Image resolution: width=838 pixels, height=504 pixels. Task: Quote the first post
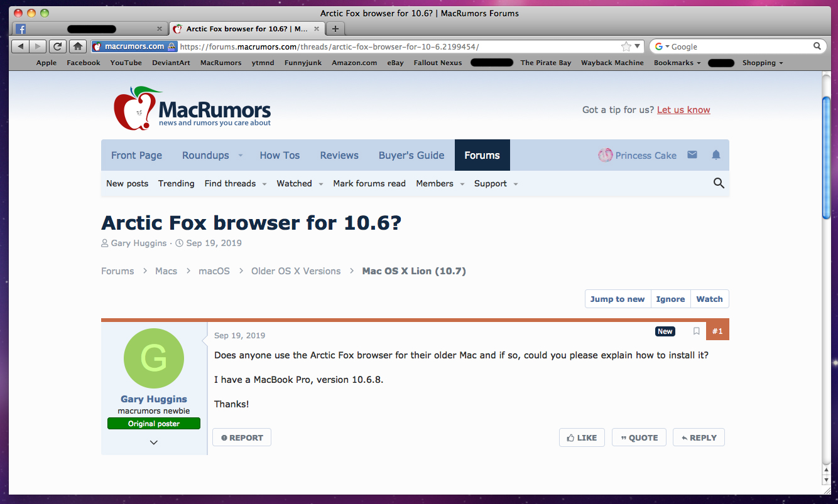pyautogui.click(x=639, y=437)
